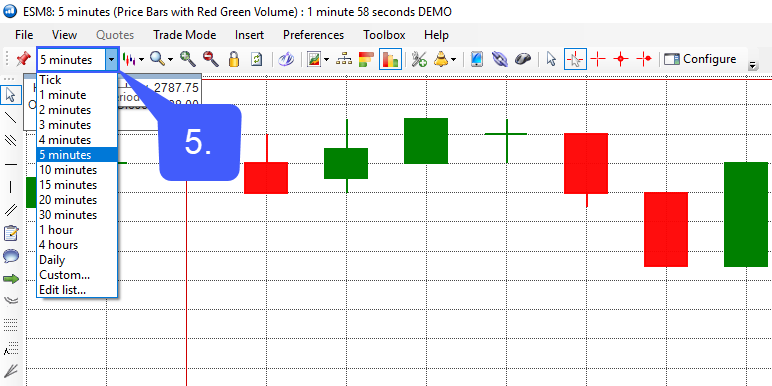Select the speech bubble comment tool

pyautogui.click(x=11, y=256)
